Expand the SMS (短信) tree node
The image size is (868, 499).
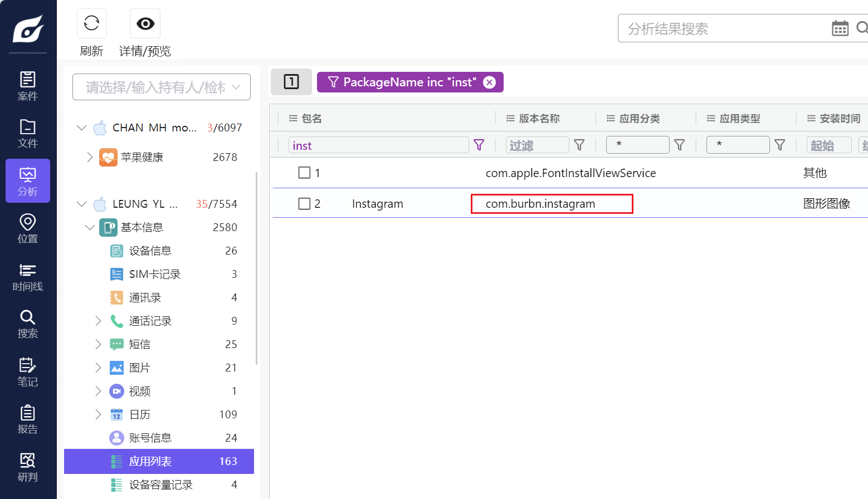click(98, 344)
